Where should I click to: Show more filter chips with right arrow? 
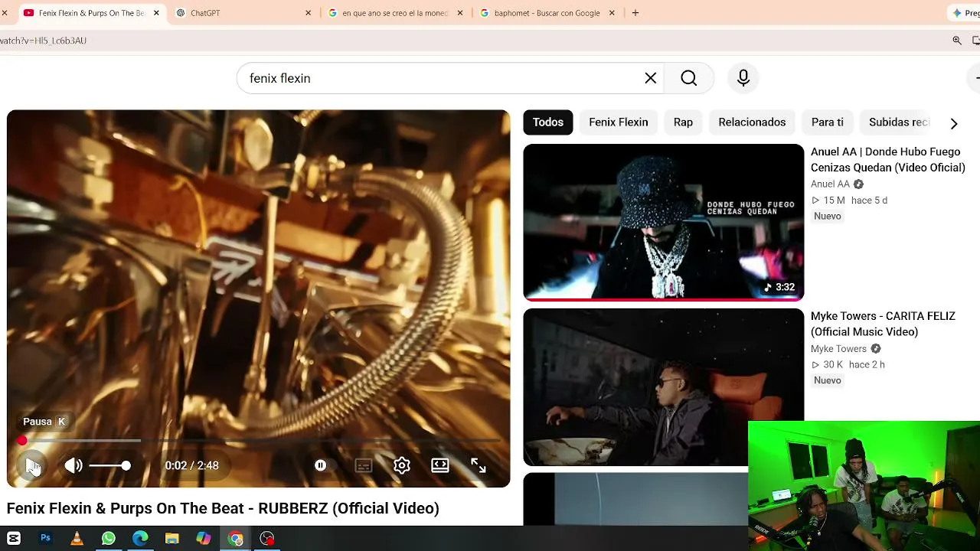pyautogui.click(x=954, y=123)
